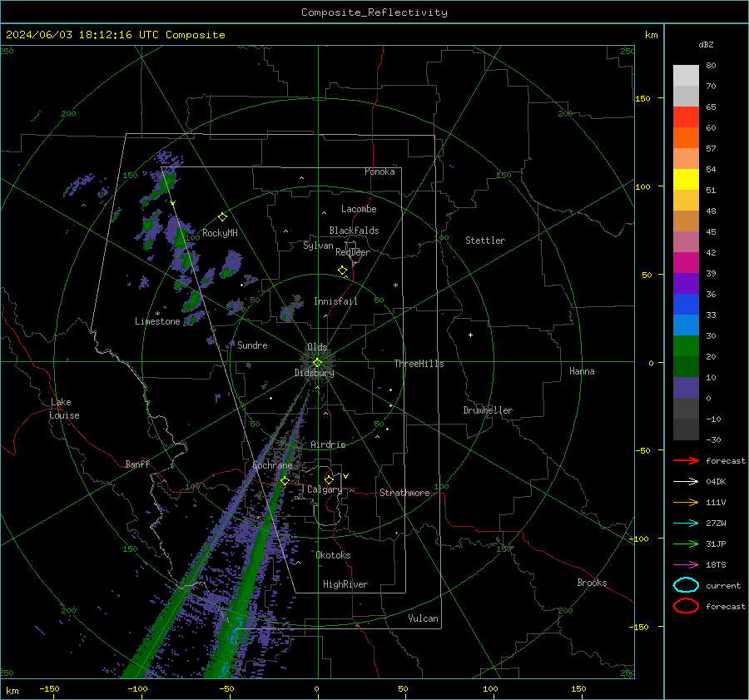Image resolution: width=749 pixels, height=700 pixels.
Task: Click the magenta 39 dBZ color swatch
Action: 686,263
